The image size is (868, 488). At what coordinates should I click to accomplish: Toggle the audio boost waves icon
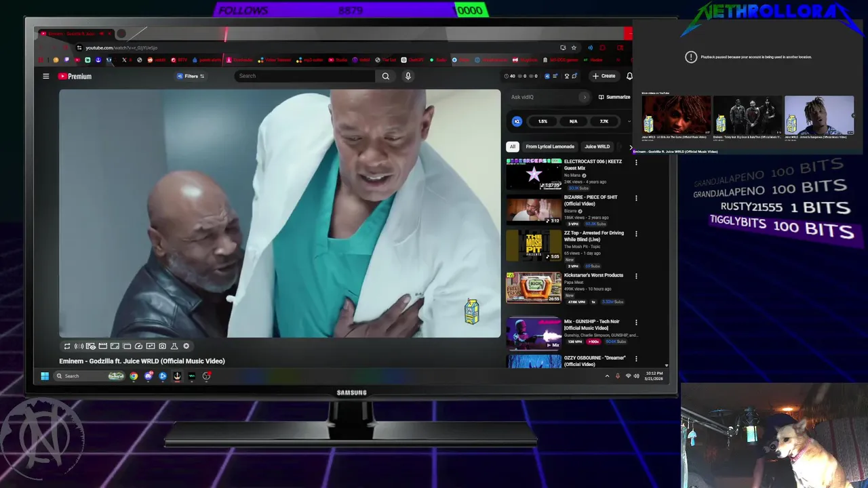point(79,346)
